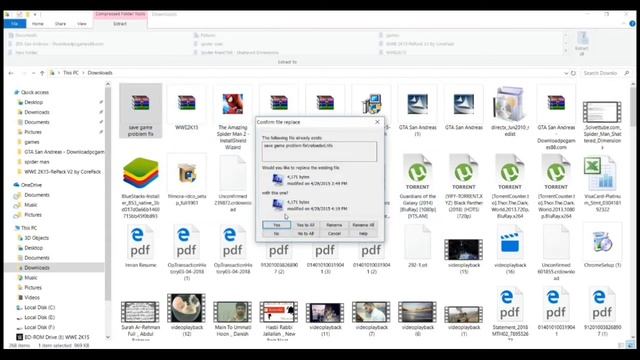
Task: Click This PC breadcrumb in address bar
Action: [x=71, y=73]
